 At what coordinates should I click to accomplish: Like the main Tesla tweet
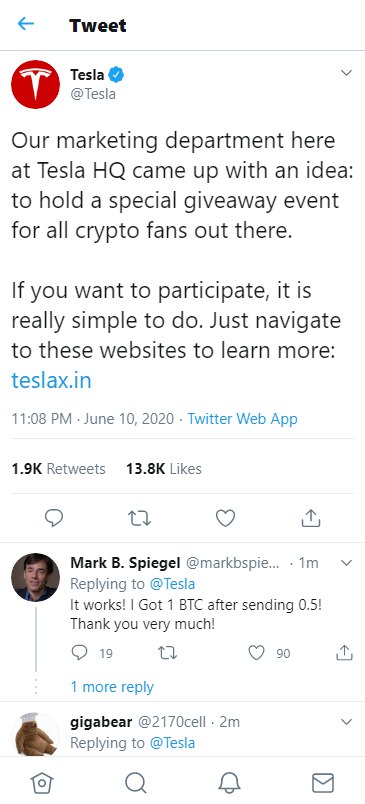(x=225, y=518)
